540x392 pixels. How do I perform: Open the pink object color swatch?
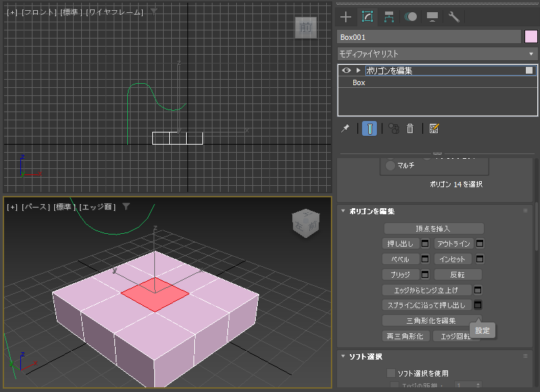531,36
